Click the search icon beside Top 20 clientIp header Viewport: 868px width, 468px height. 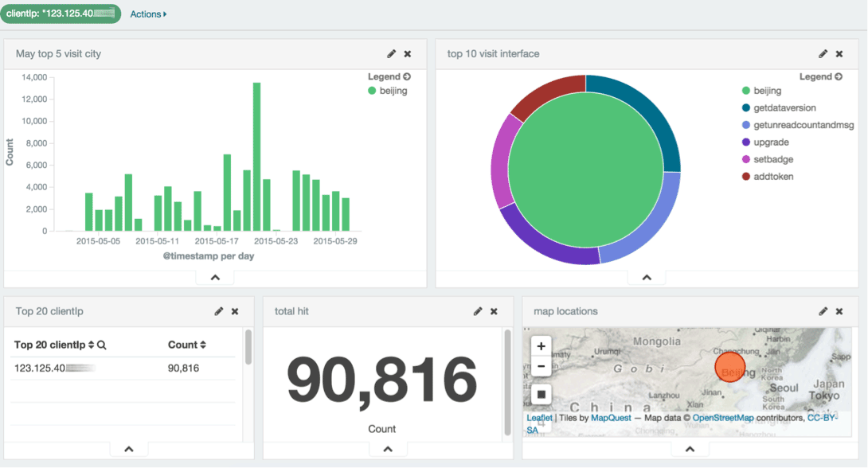(102, 345)
